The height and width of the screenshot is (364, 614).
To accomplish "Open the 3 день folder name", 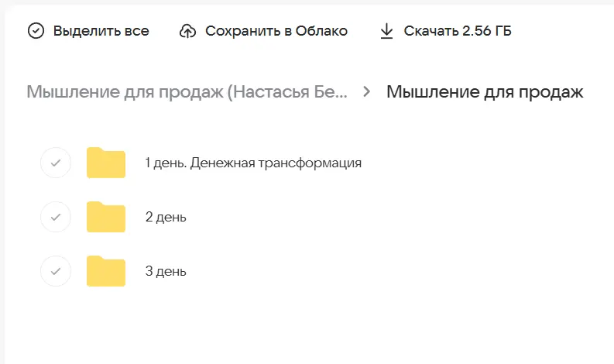I will coord(166,272).
